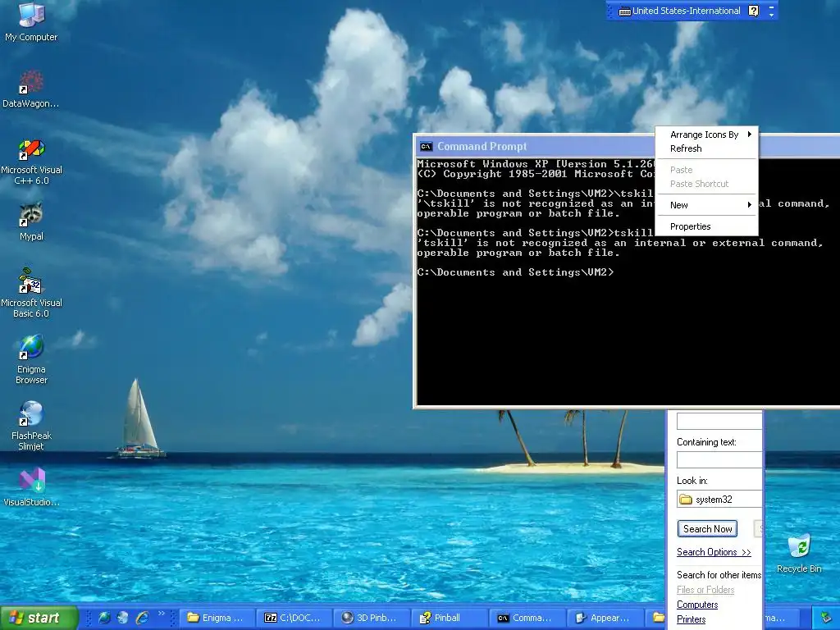Switch to Enigma taskbar button
The height and width of the screenshot is (630, 840).
tap(217, 618)
